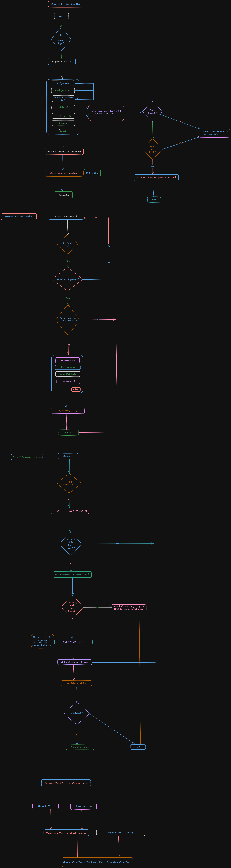Viewport: 231px width, 868px height.
Task: Click the Duration field
Action: [63, 123]
